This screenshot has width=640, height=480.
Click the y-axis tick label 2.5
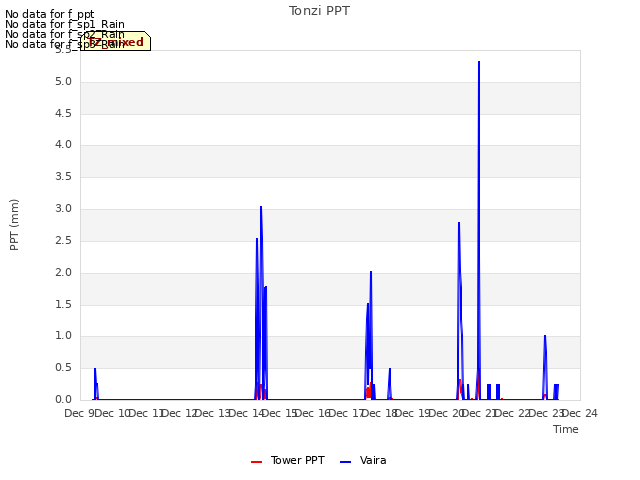point(63,241)
